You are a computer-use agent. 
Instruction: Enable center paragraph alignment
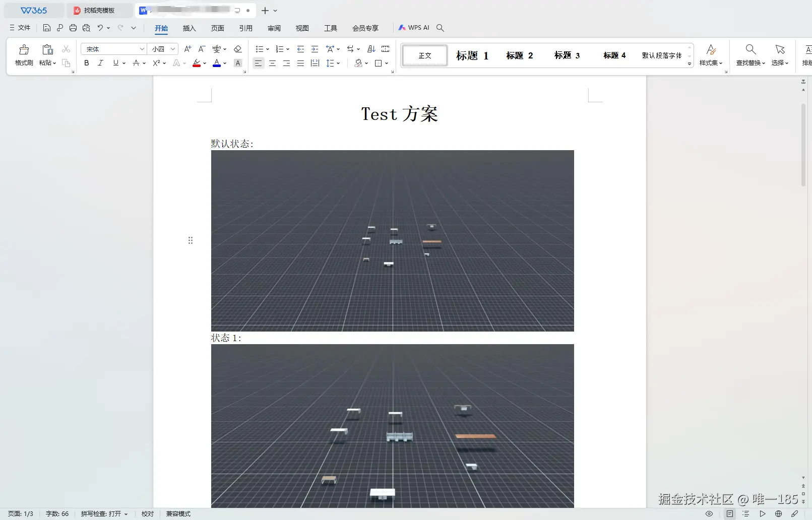coord(272,63)
